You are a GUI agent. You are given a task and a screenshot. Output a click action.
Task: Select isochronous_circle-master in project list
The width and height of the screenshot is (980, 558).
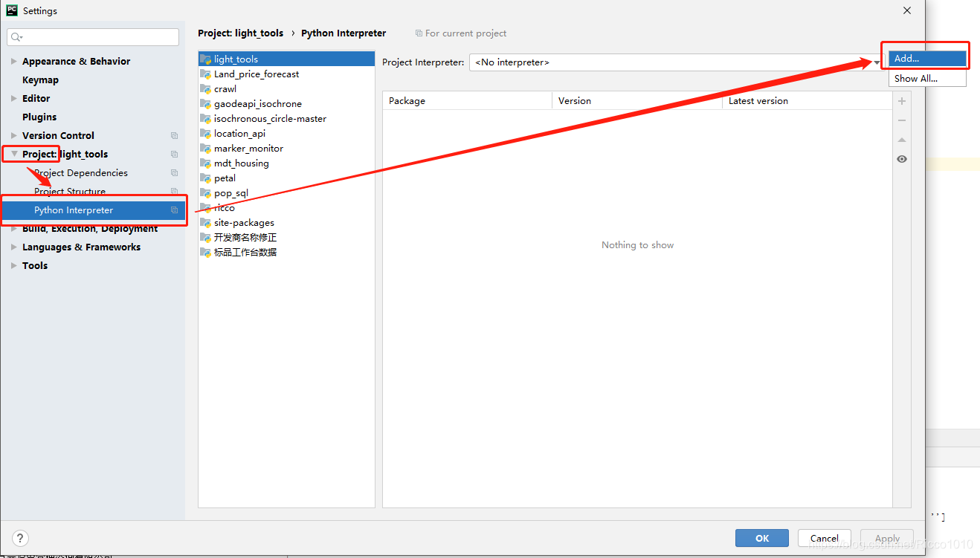287,119
